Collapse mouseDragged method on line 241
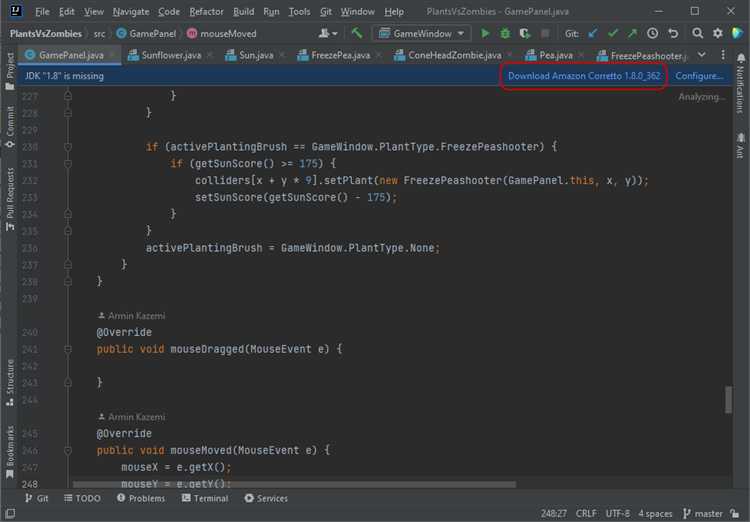 68,349
